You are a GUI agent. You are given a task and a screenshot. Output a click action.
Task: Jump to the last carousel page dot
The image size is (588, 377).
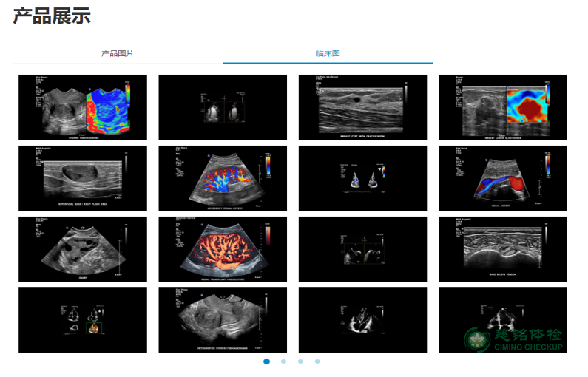click(x=317, y=361)
